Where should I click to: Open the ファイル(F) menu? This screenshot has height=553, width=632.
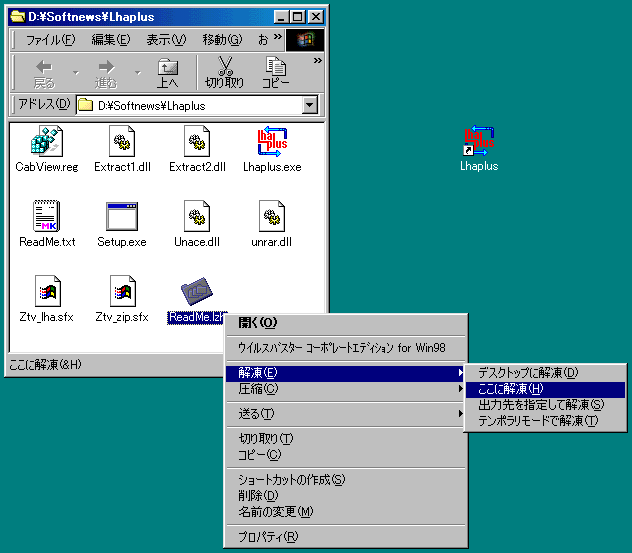click(x=49, y=40)
